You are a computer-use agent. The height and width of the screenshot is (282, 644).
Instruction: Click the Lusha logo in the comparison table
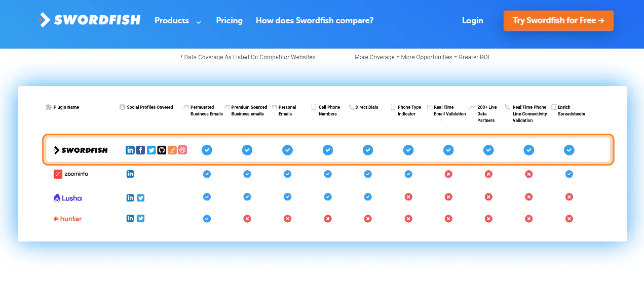67,198
